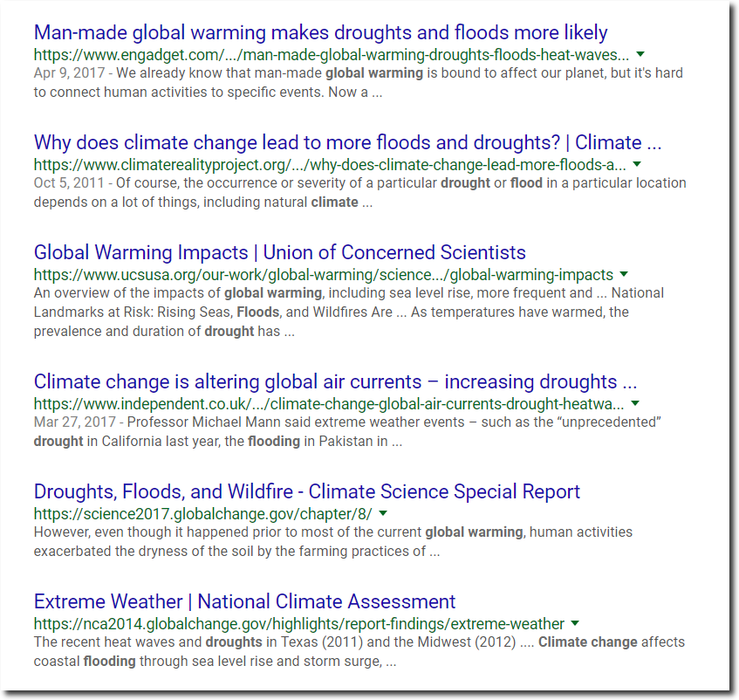Open Union of Concerned Scientists result title
Image resolution: width=739 pixels, height=700 pixels.
pyautogui.click(x=279, y=252)
